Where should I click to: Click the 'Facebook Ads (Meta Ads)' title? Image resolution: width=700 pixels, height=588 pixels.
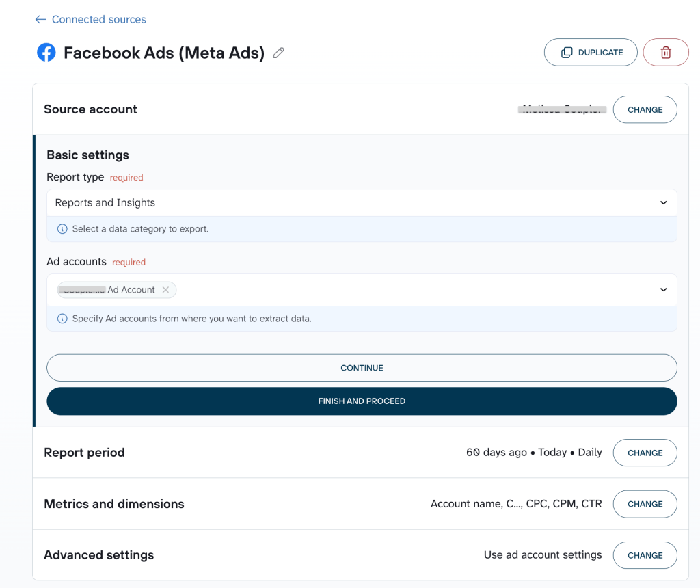coord(164,53)
